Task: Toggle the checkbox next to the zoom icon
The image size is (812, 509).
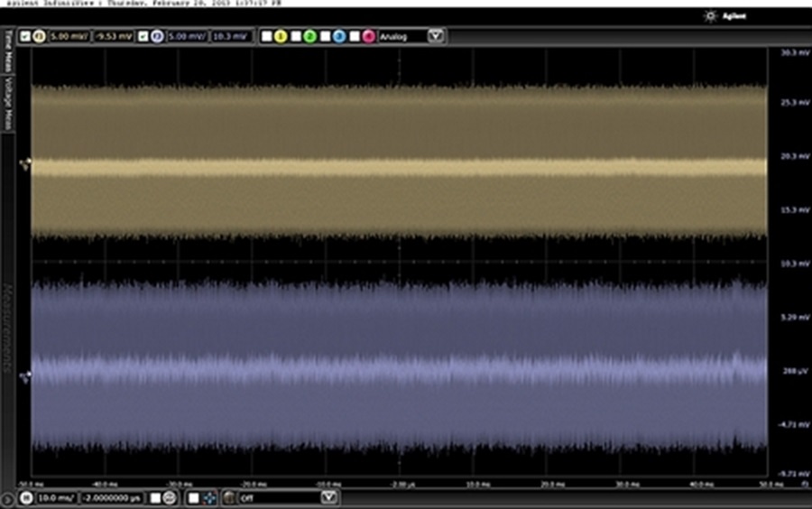Action: [155, 498]
